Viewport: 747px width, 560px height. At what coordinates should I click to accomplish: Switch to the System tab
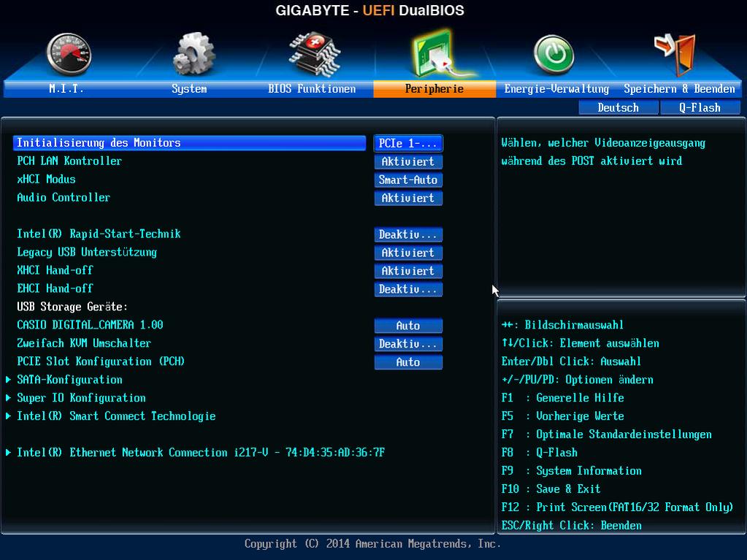pyautogui.click(x=189, y=88)
